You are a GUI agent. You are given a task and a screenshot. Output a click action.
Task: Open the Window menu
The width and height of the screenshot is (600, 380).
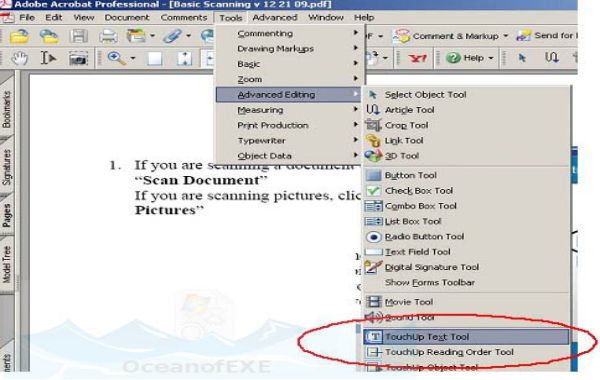(x=326, y=18)
